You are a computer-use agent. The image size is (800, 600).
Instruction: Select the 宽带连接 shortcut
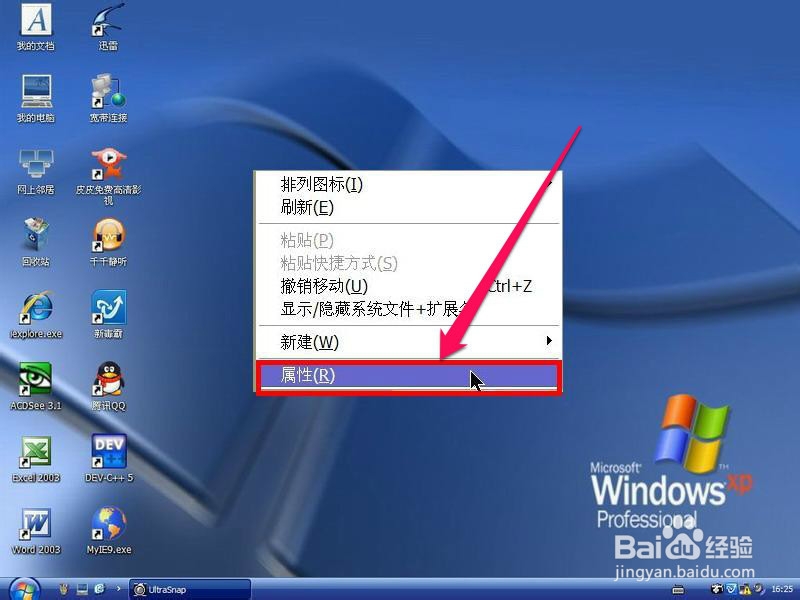tap(108, 98)
